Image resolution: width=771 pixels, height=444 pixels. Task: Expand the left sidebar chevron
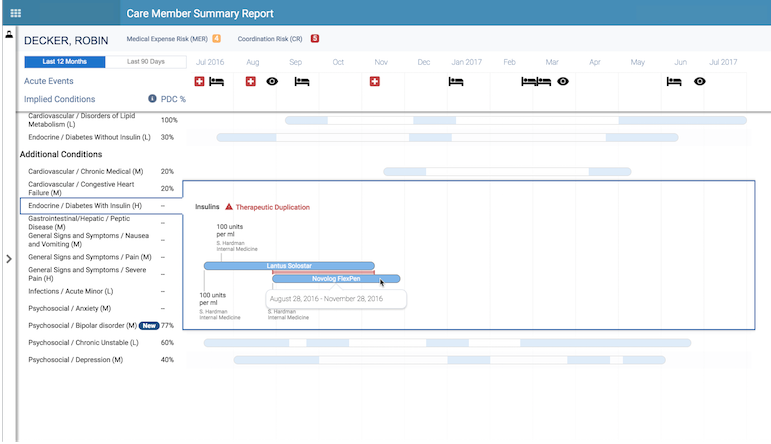(9, 259)
